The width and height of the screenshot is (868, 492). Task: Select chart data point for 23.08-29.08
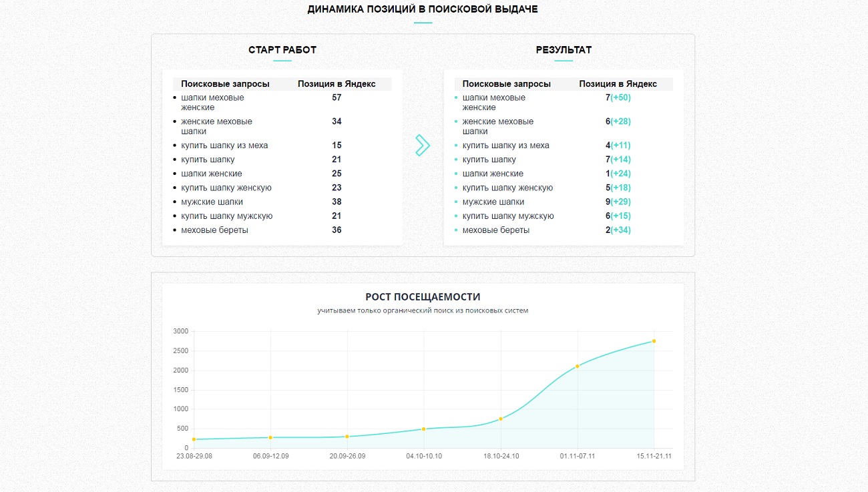[x=194, y=439]
